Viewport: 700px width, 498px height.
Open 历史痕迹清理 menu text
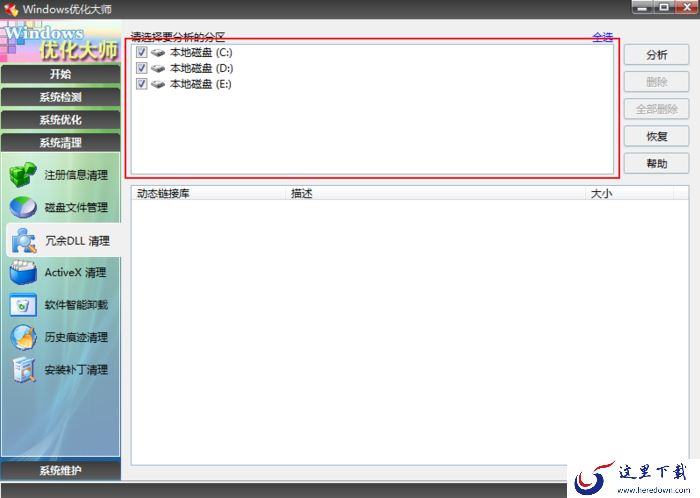point(76,337)
